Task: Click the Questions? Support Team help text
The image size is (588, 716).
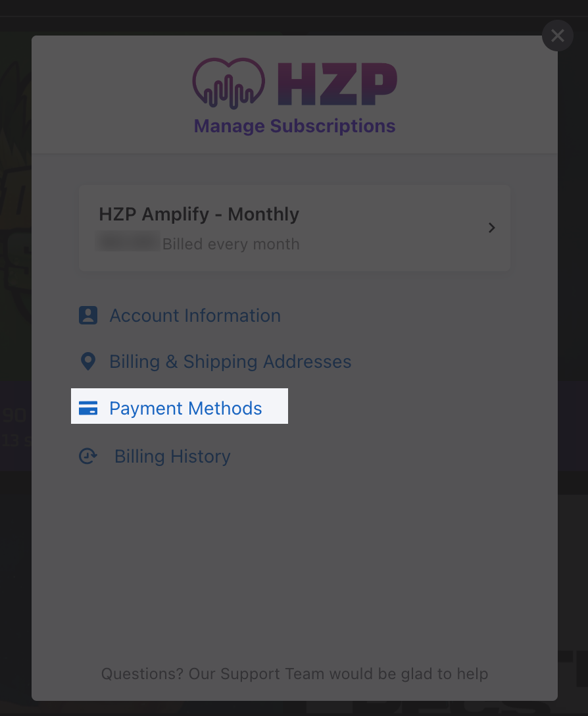Action: [x=295, y=674]
